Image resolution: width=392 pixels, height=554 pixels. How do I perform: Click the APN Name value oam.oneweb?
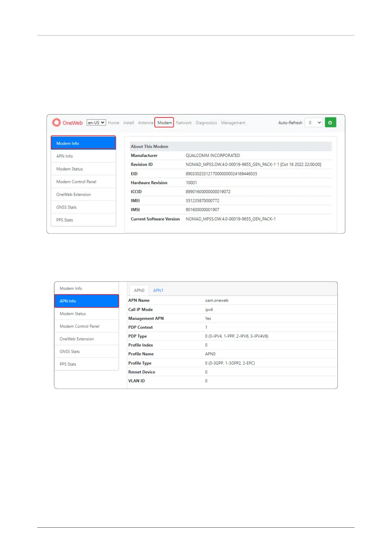(217, 300)
